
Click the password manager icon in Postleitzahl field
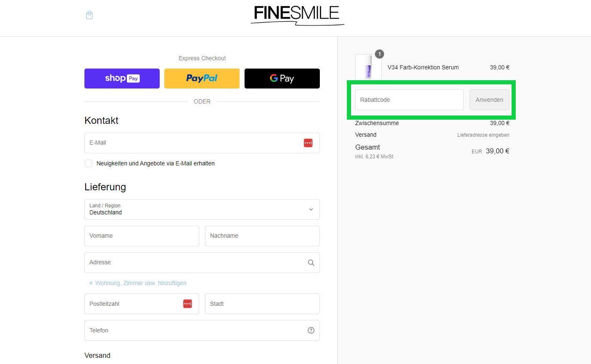(x=188, y=304)
